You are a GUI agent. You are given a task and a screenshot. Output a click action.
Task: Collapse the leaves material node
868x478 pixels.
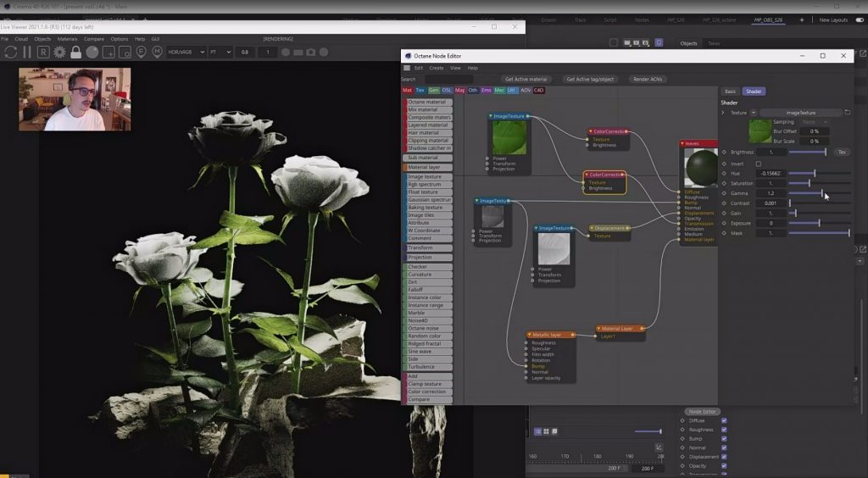coord(682,143)
